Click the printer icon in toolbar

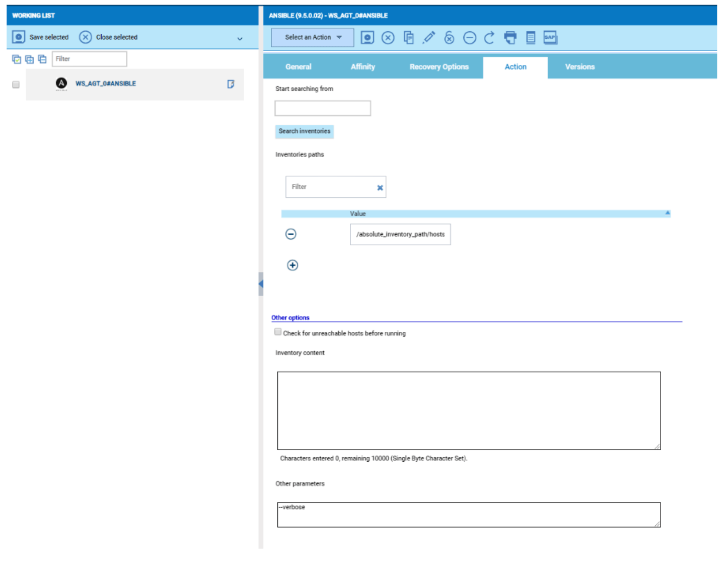510,38
